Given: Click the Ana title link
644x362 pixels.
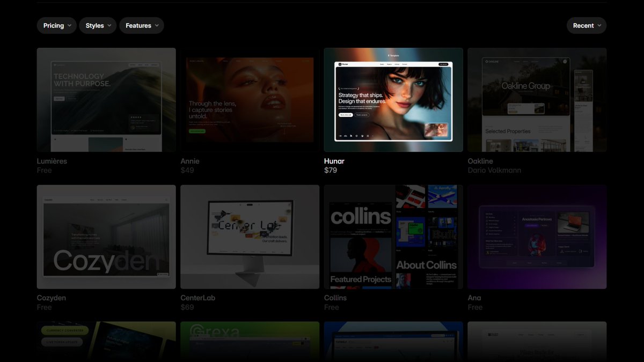Looking at the screenshot, I should tap(474, 298).
